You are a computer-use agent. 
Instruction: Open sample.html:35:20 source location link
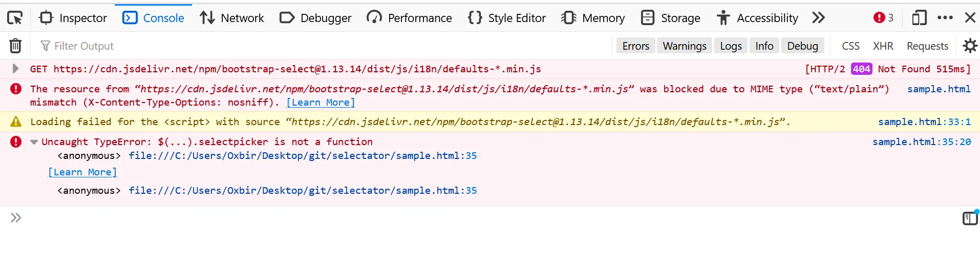coord(921,142)
